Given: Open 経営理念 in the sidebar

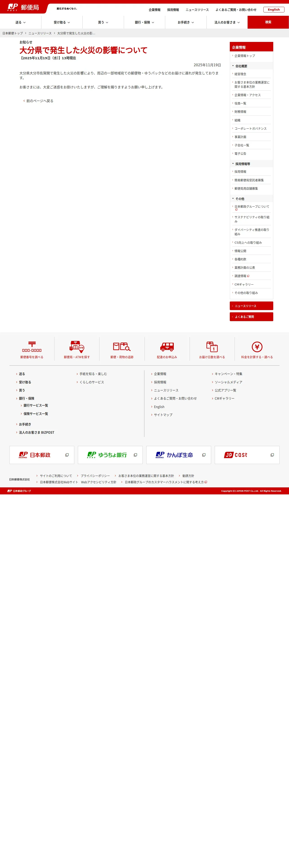Looking at the screenshot, I should click(240, 74).
